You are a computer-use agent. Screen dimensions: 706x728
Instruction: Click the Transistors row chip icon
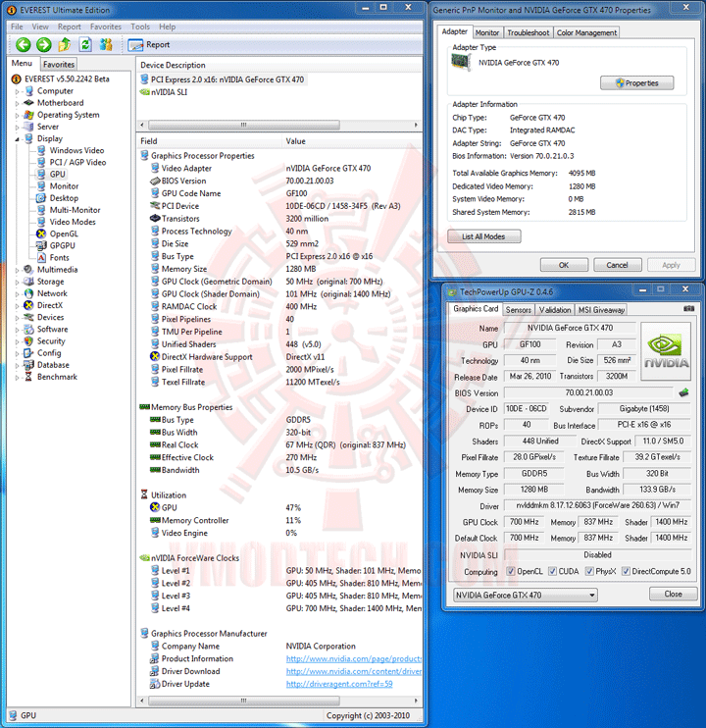coord(155,218)
